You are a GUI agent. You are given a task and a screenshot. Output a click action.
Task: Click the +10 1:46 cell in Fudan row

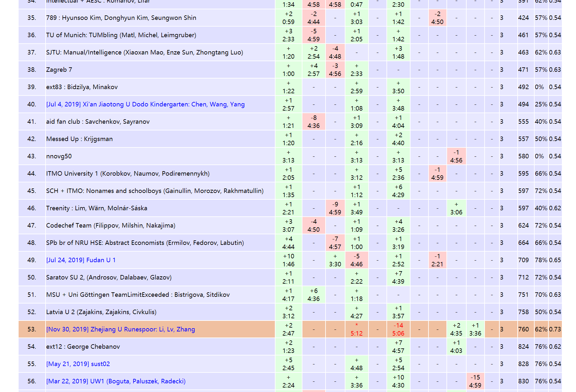pos(288,260)
